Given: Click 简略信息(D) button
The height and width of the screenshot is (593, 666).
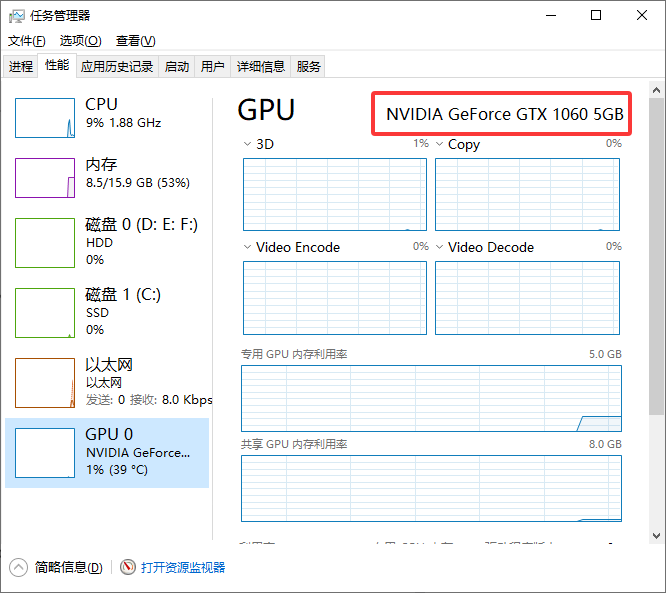Looking at the screenshot, I should (68, 568).
